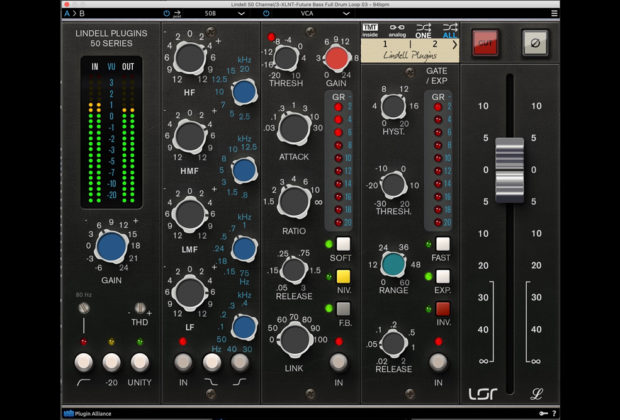Viewport: 620px width, 420px height.
Task: Toggle the F.B. feedback button
Action: (343, 309)
